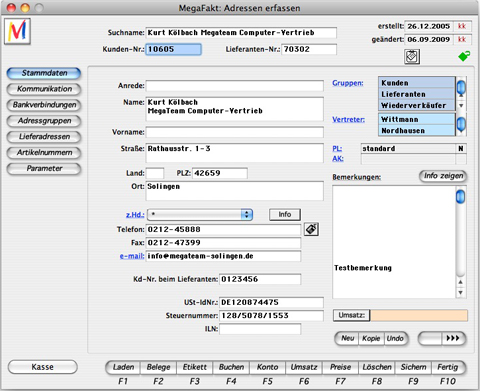This screenshot has height=391, width=480.
Task: Select Wiederverkäufer in the Gruppen list
Action: (x=417, y=105)
